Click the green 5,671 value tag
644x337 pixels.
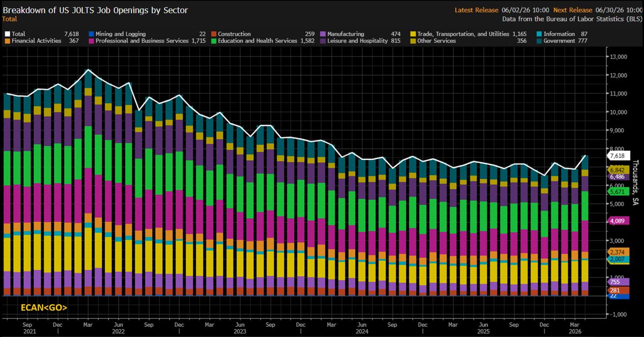618,191
